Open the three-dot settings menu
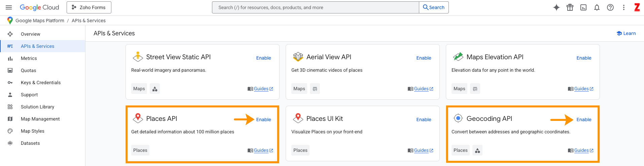The width and height of the screenshot is (644, 166). 624,7
